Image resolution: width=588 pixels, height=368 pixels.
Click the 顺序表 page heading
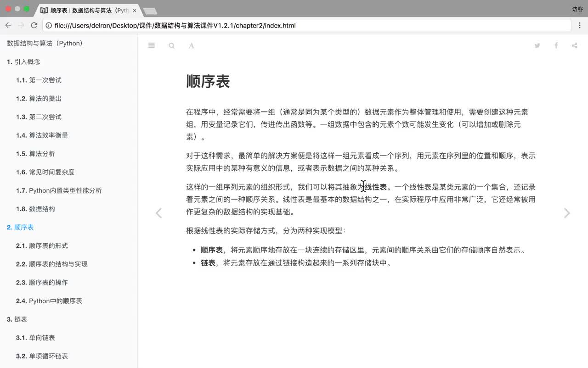pyautogui.click(x=208, y=81)
